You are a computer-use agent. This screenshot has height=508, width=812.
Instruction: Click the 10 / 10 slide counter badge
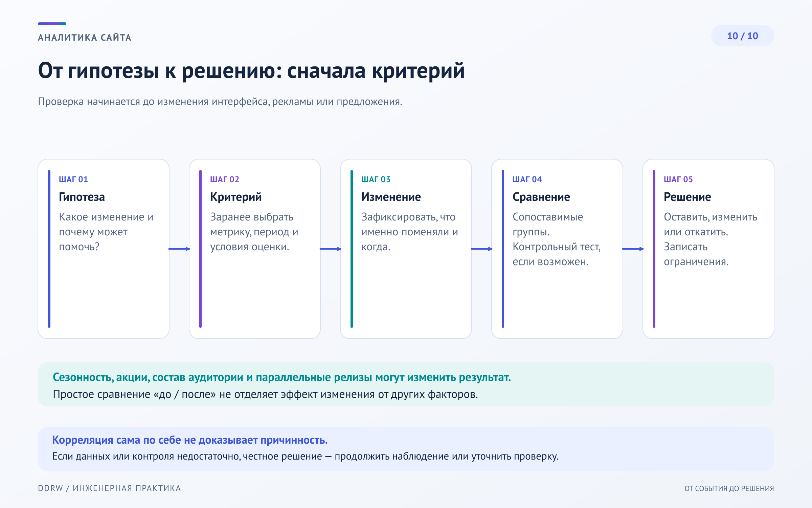[742, 36]
